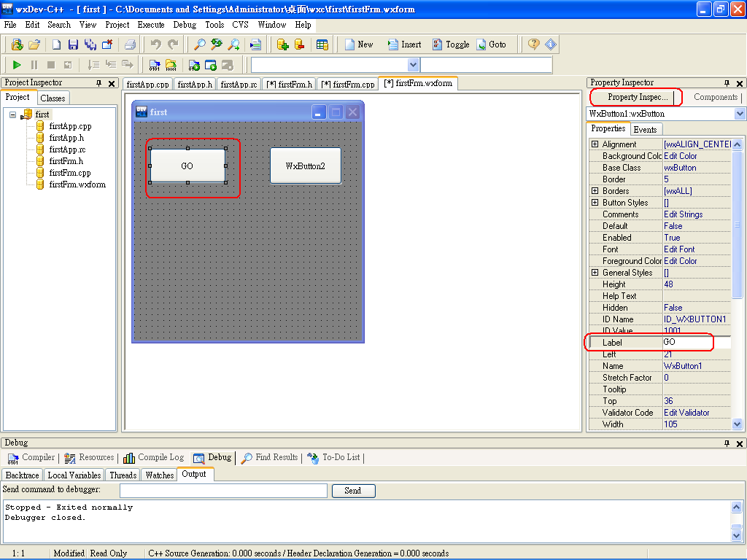The width and height of the screenshot is (747, 560).
Task: Click the New source file icon
Action: coord(56,44)
